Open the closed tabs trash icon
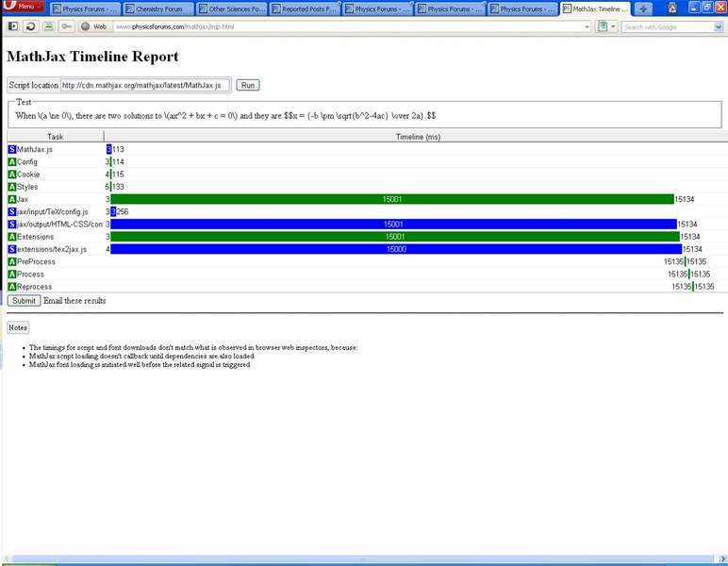The height and width of the screenshot is (566, 728). (672, 8)
